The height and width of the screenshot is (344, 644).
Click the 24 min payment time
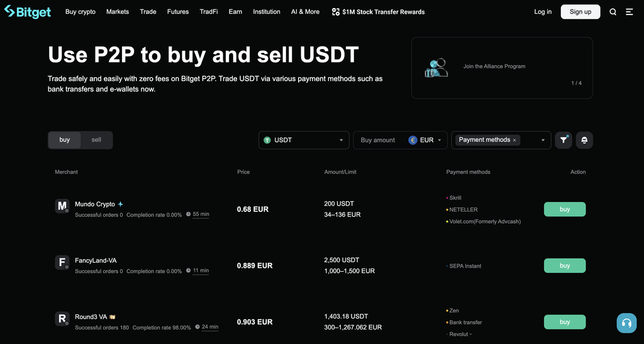point(210,327)
